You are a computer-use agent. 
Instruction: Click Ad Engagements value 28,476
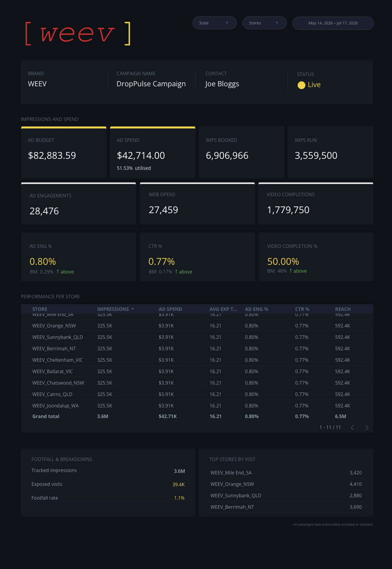[x=44, y=211]
